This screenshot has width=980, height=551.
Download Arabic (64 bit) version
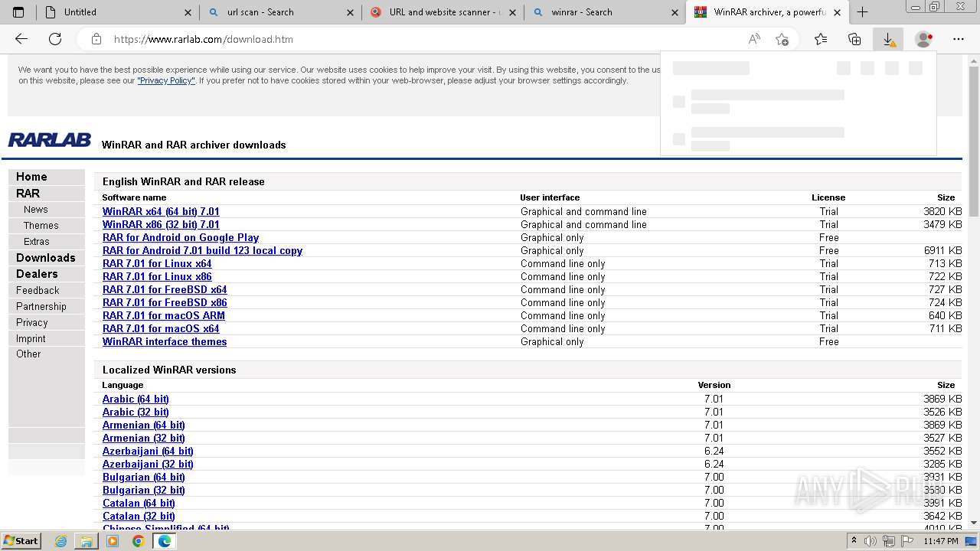point(136,399)
